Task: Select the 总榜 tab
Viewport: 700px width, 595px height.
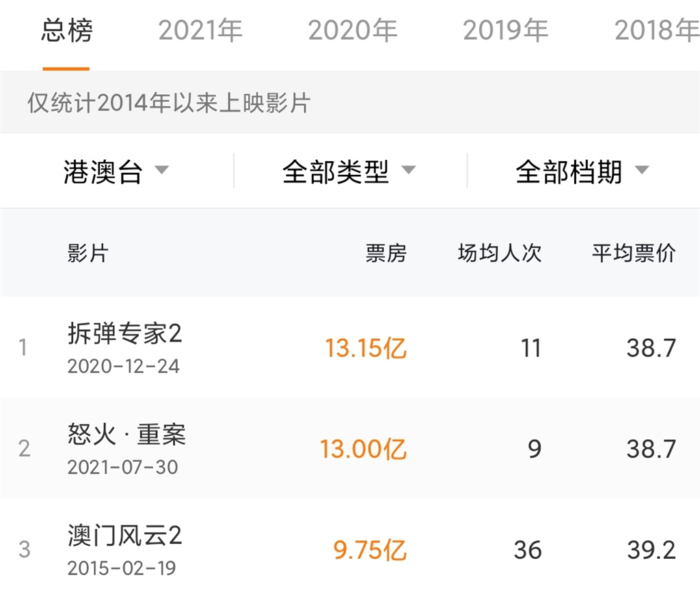Action: 66,30
